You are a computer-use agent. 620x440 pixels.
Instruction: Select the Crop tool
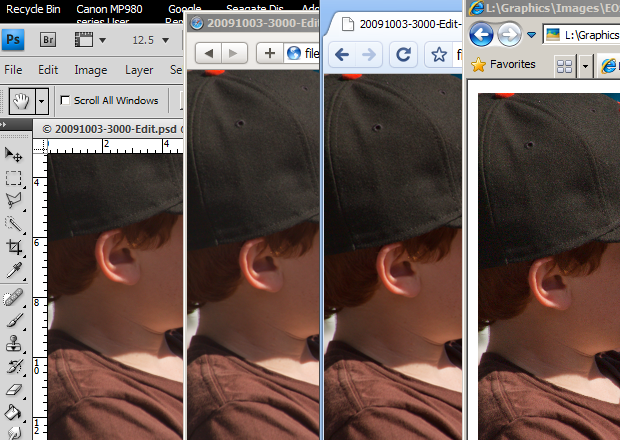tap(14, 247)
